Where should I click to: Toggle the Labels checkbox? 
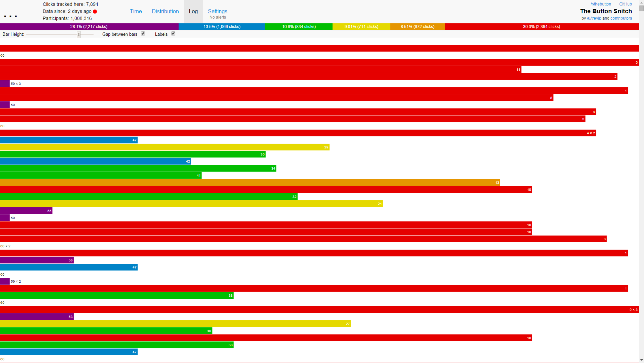(173, 34)
